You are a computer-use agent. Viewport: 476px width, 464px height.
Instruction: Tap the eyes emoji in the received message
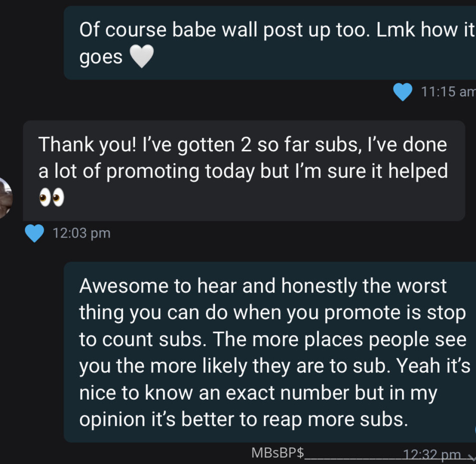[52, 198]
